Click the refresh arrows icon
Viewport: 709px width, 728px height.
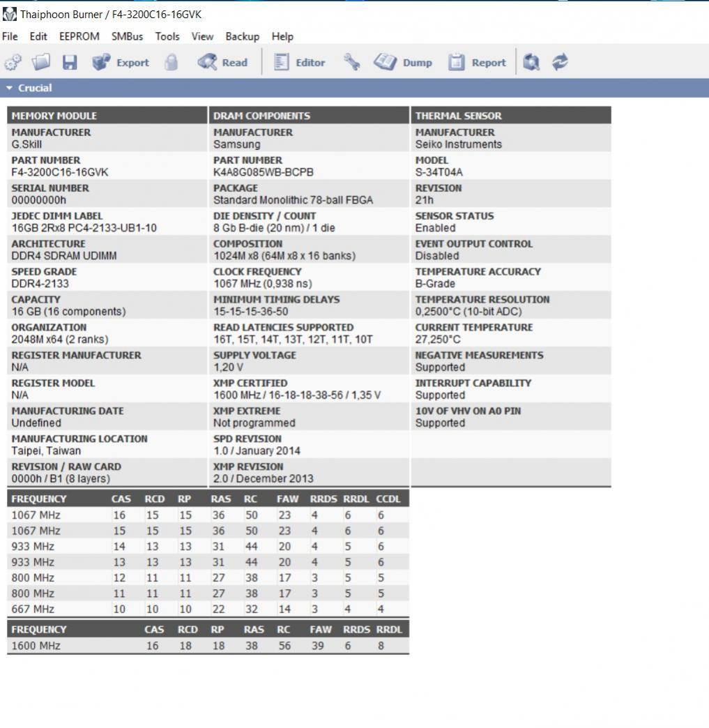click(560, 62)
